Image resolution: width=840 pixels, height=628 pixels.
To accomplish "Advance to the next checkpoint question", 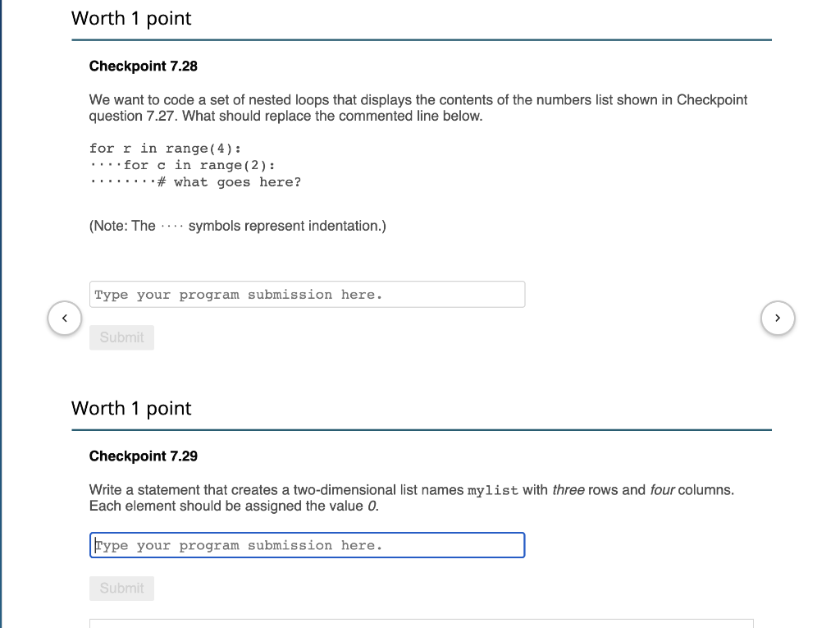I will click(777, 318).
